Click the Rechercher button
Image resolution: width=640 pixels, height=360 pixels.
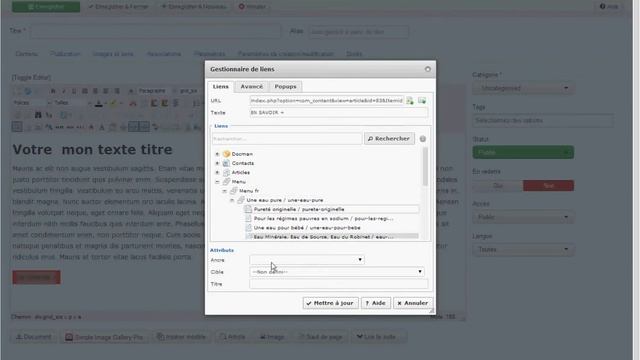point(389,139)
